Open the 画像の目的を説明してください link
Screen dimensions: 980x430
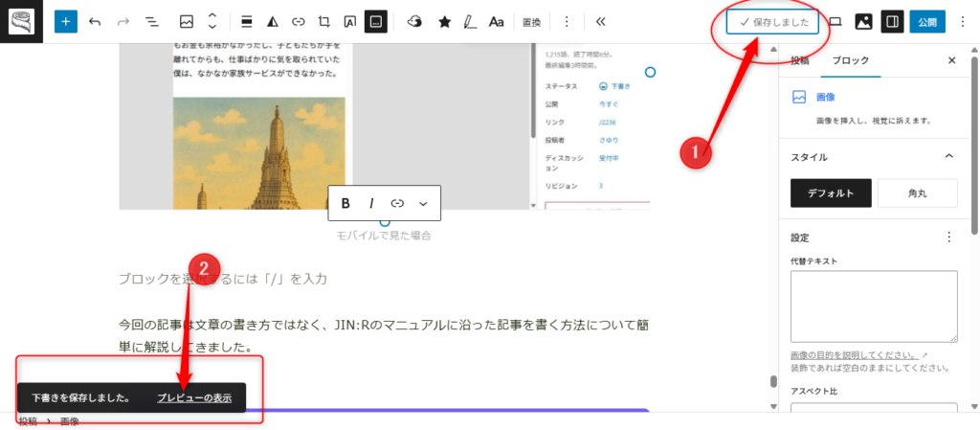[858, 355]
